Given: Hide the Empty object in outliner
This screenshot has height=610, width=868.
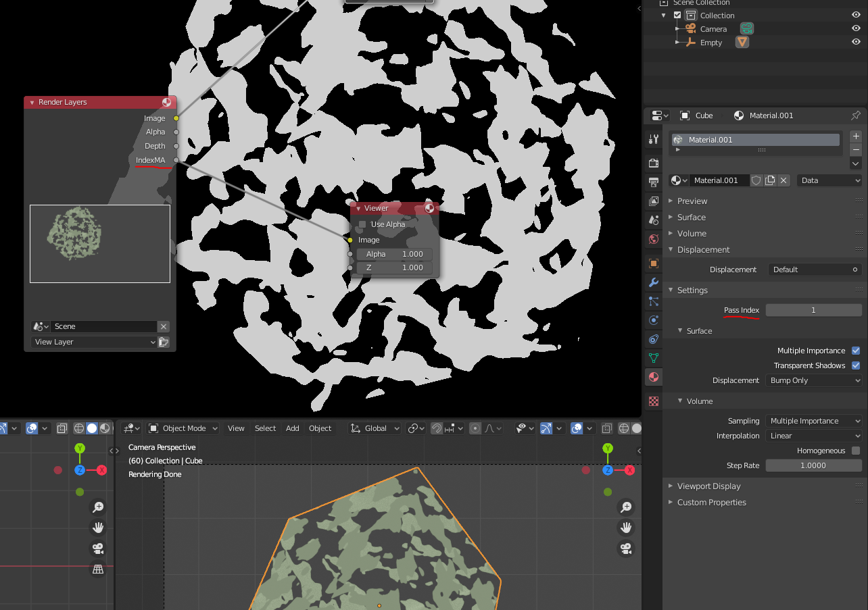Looking at the screenshot, I should click(x=856, y=42).
